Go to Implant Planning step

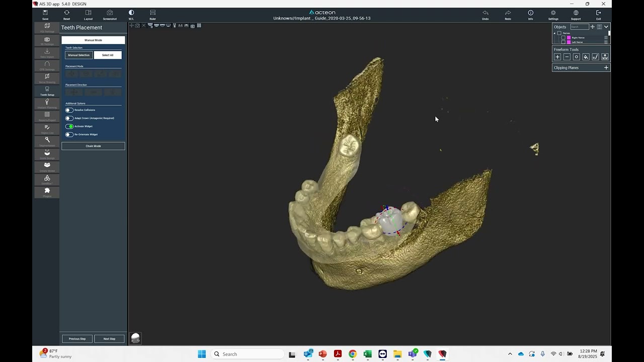coord(47,104)
